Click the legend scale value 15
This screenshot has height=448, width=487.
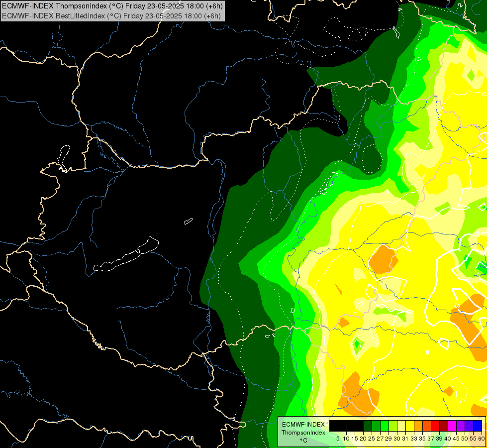coord(355,439)
